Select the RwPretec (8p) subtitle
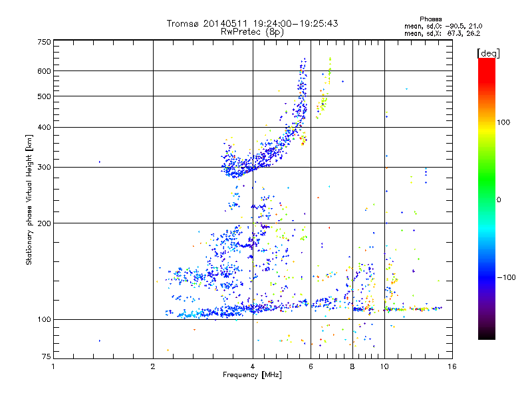The image size is (532, 399). click(x=252, y=32)
